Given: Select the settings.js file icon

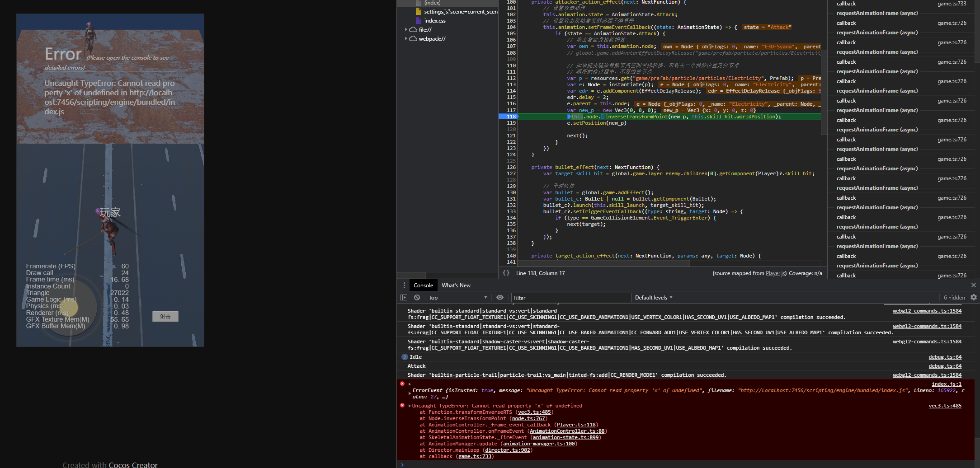Looking at the screenshot, I should pos(418,12).
